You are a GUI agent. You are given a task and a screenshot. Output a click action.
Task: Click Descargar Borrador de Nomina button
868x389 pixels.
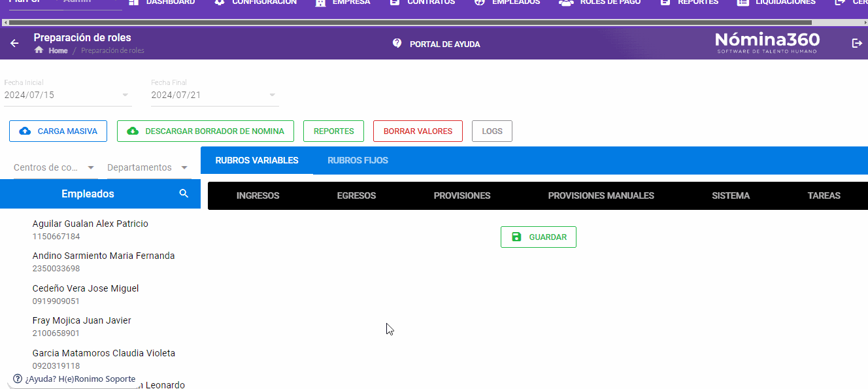[205, 131]
